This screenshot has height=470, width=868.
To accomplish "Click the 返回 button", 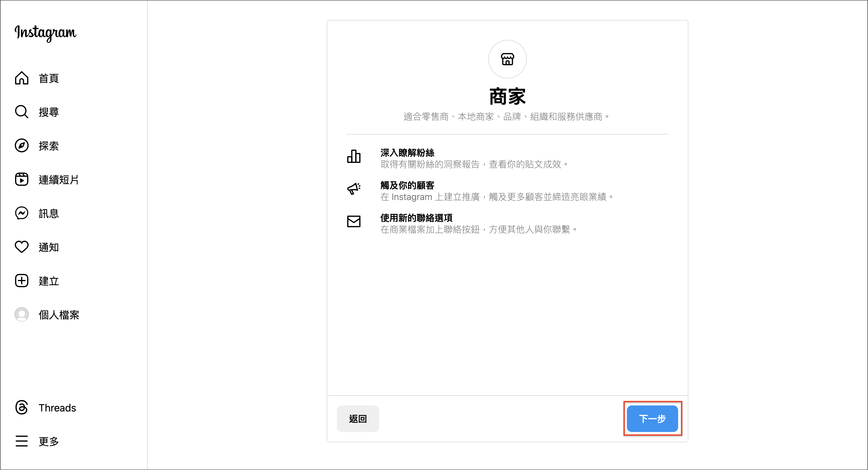I will [x=358, y=418].
